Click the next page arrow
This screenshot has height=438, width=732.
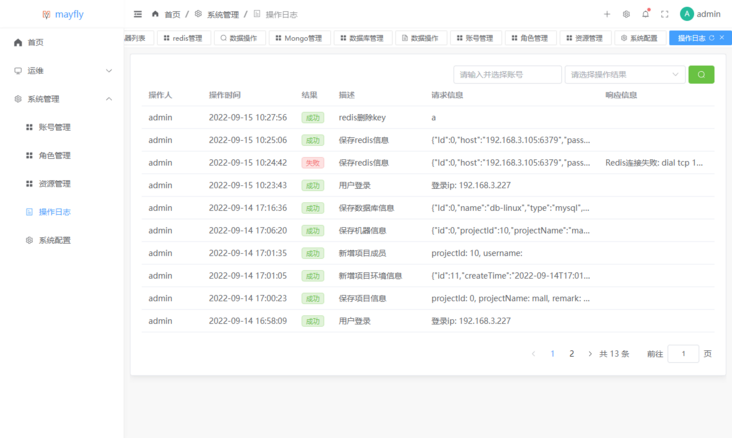[x=590, y=354]
